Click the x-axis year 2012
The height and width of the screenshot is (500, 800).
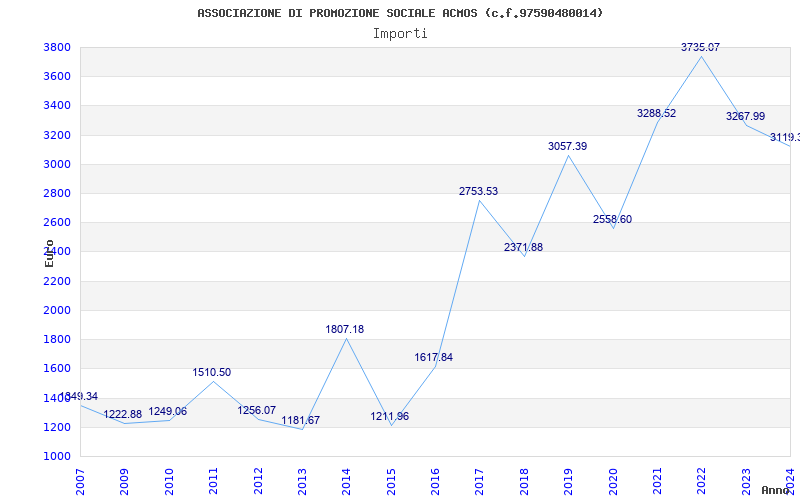coord(258,482)
